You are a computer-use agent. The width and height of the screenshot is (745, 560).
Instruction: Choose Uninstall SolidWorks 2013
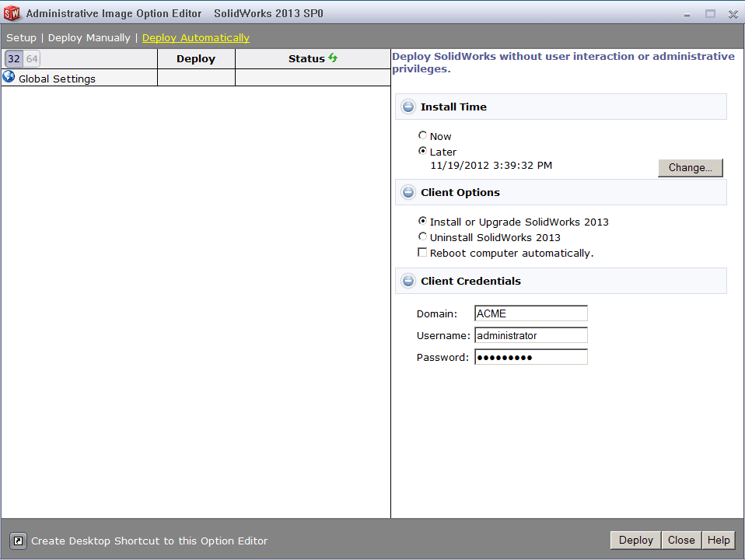[x=422, y=236]
